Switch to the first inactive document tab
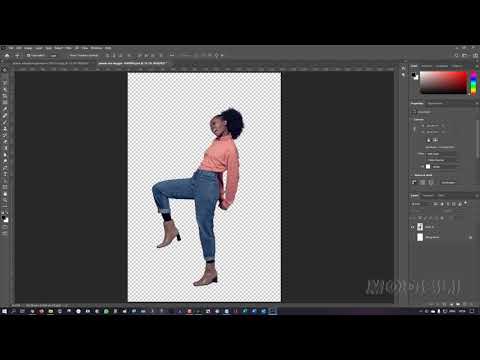Viewport: 480px width, 360px height. [52, 63]
